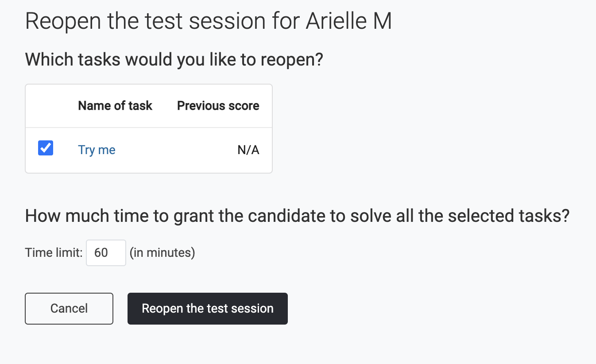The width and height of the screenshot is (596, 364).
Task: Select the Previous score column header
Action: 218,106
